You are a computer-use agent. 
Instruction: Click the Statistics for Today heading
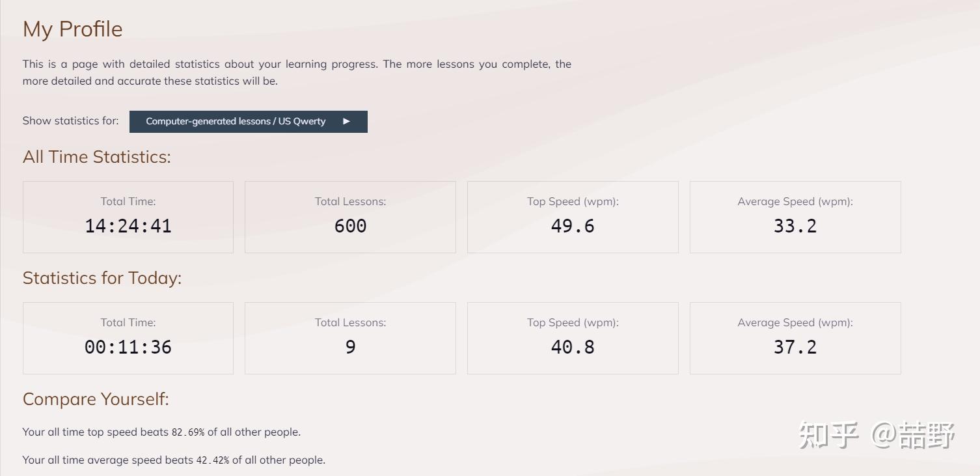tap(102, 278)
